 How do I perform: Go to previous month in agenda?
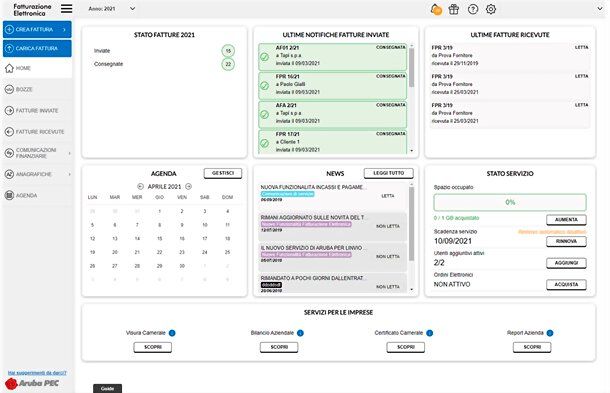pyautogui.click(x=140, y=187)
